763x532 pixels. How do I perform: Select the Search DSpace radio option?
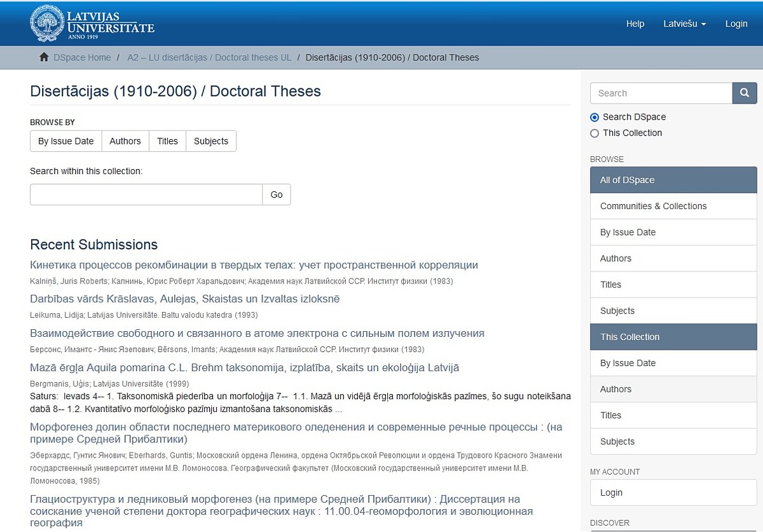tap(595, 117)
